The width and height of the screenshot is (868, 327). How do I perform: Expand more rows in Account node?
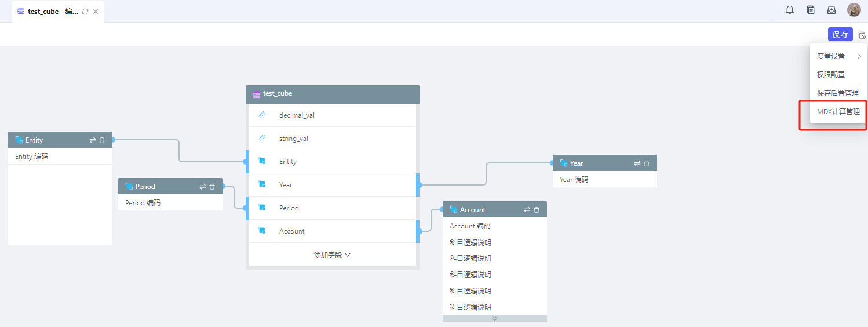point(494,318)
